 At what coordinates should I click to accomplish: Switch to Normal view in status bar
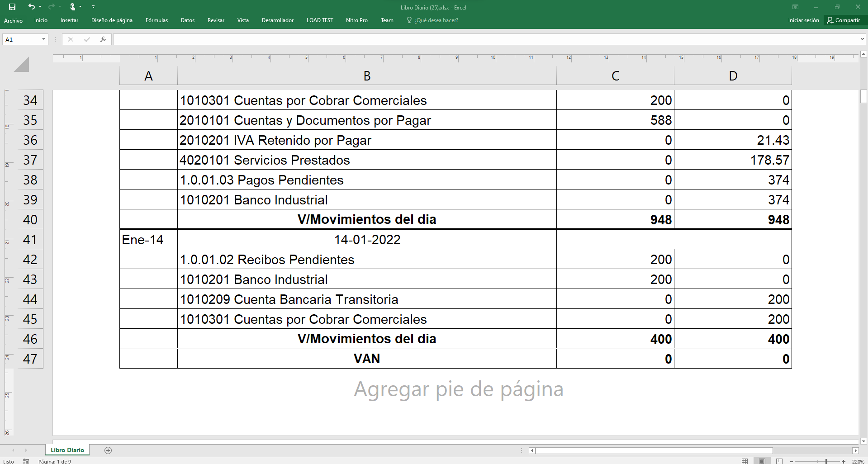pos(745,461)
